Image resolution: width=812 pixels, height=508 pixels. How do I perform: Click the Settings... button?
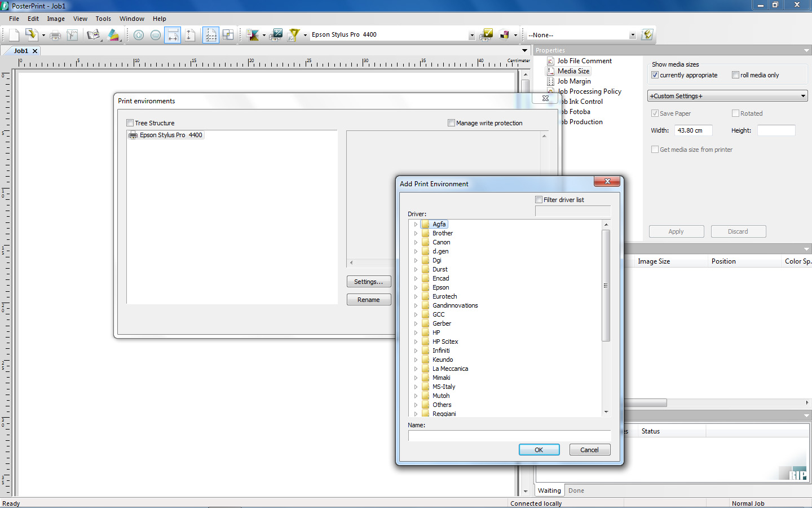point(369,282)
